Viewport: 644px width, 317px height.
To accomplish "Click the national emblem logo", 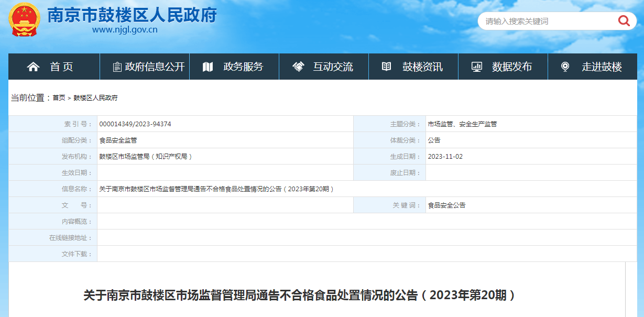I will [x=24, y=19].
